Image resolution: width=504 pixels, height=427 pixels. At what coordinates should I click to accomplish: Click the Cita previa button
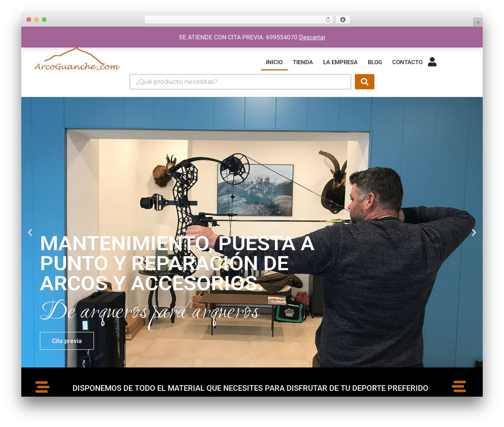click(x=67, y=341)
